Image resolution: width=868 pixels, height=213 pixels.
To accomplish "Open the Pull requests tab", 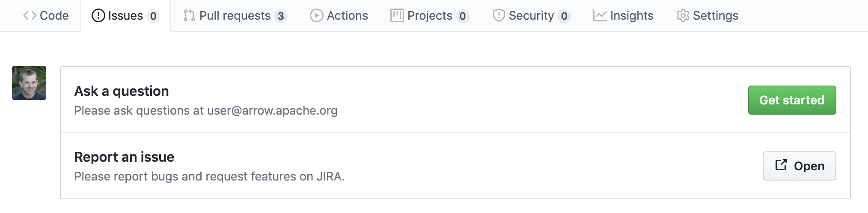I will click(235, 16).
